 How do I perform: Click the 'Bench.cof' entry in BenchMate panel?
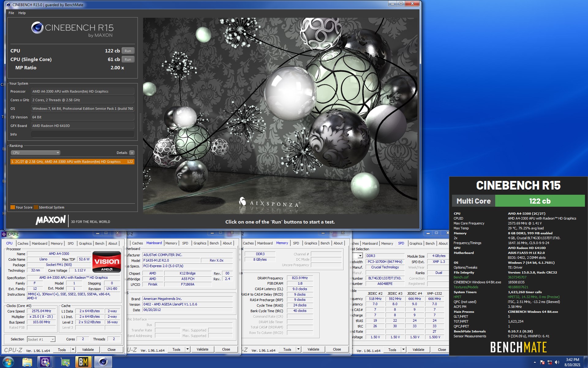point(461,277)
